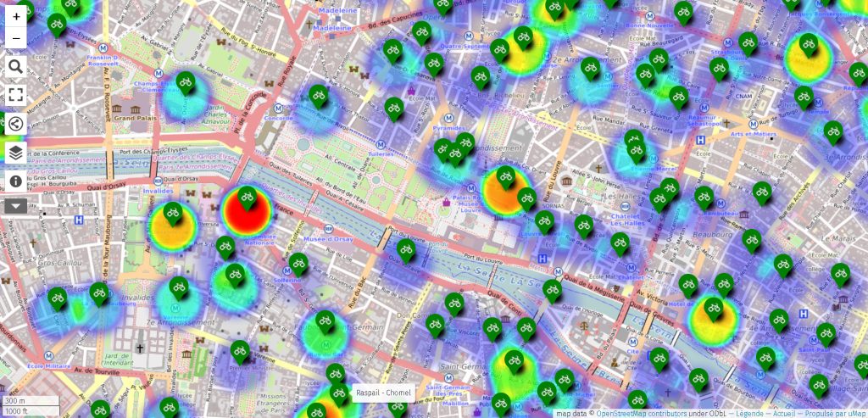
Task: Open the share and embed panel
Action: [x=16, y=125]
